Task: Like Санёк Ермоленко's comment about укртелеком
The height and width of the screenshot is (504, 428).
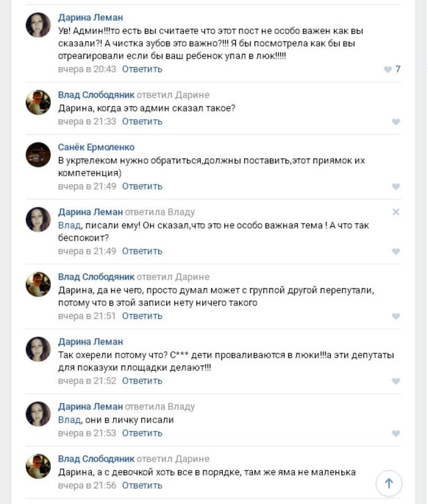Action: click(395, 186)
